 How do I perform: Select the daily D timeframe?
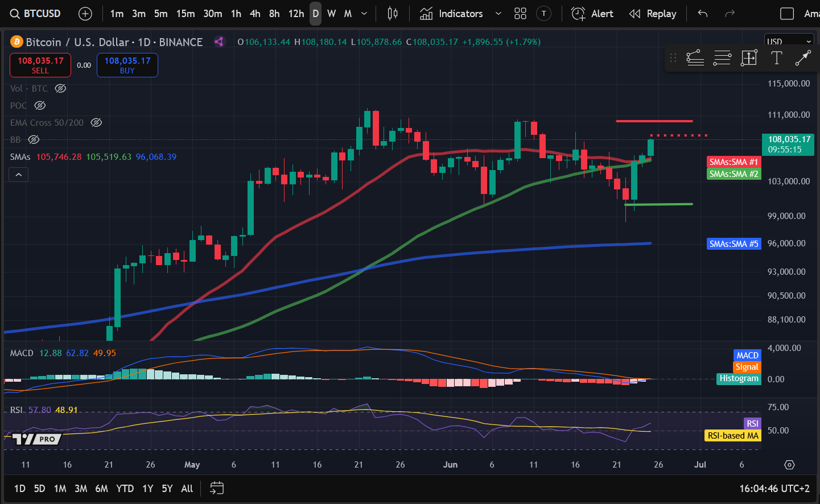(316, 14)
